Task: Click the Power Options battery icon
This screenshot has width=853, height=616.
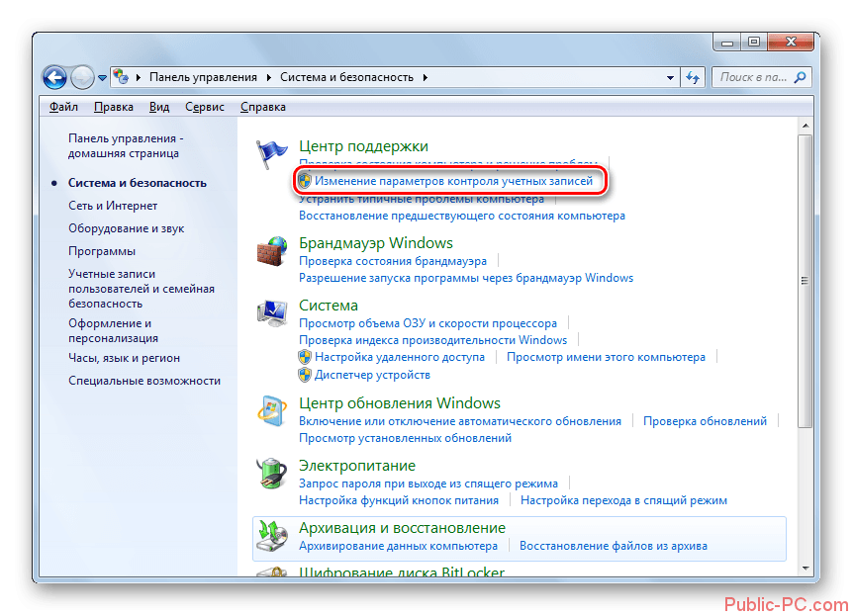Action: [x=272, y=475]
